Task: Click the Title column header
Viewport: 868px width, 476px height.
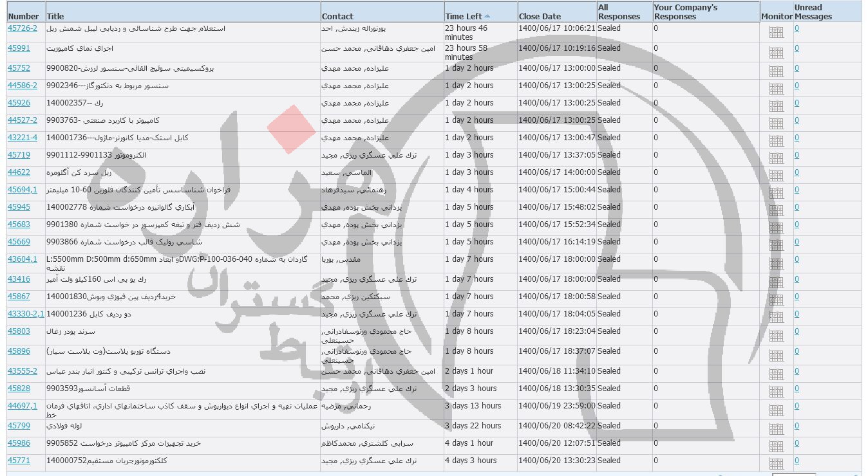Action: 55,17
